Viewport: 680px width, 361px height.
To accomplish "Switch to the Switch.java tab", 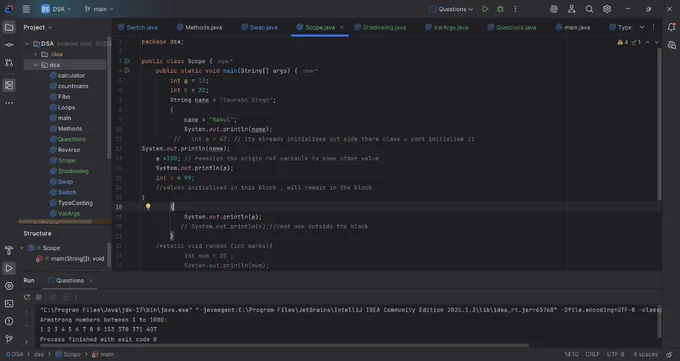I will click(x=137, y=27).
